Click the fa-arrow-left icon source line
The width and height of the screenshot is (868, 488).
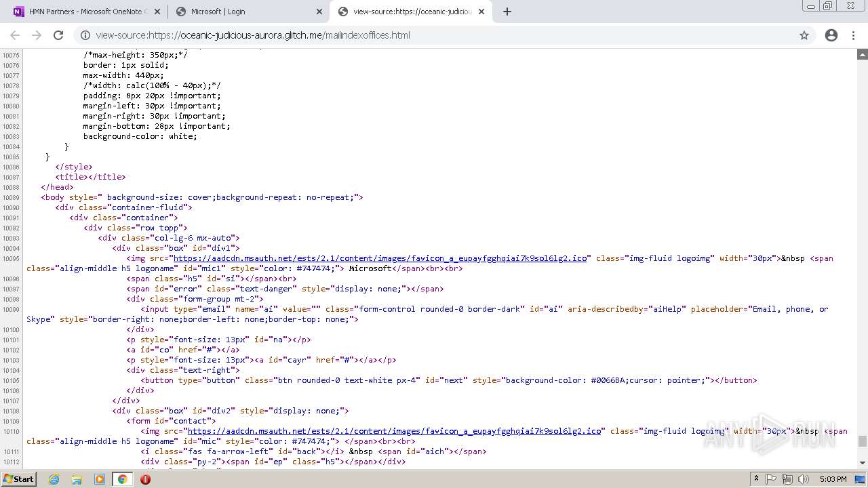point(313,451)
